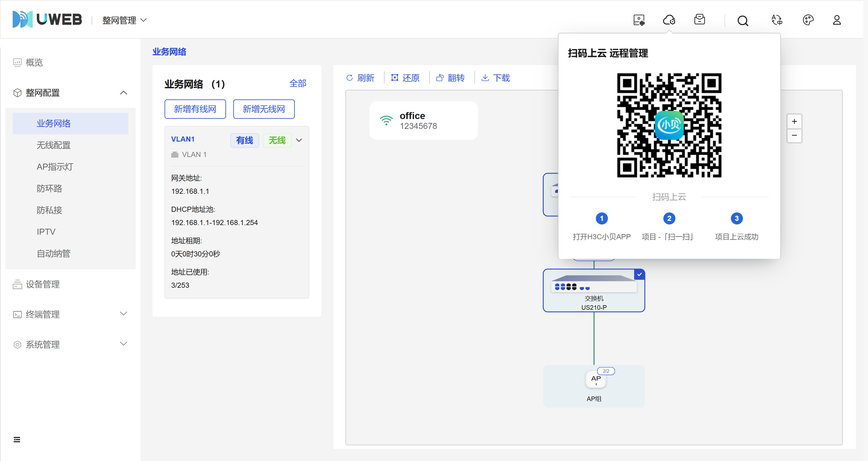Collapse the VLAN1 card chevron
The image size is (868, 461).
pyautogui.click(x=299, y=140)
